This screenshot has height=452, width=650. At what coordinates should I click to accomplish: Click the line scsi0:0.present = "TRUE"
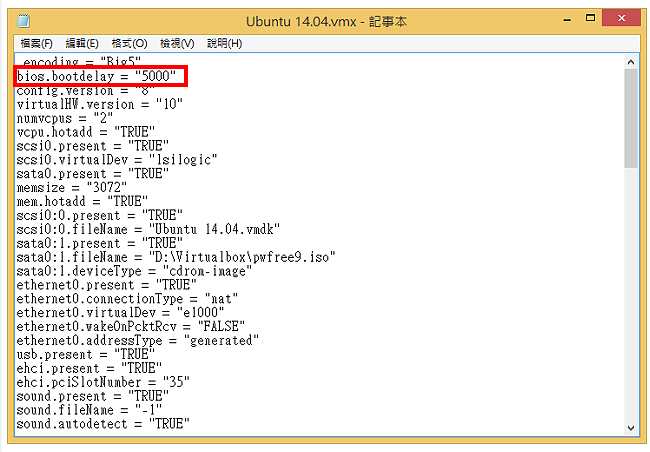tap(99, 215)
